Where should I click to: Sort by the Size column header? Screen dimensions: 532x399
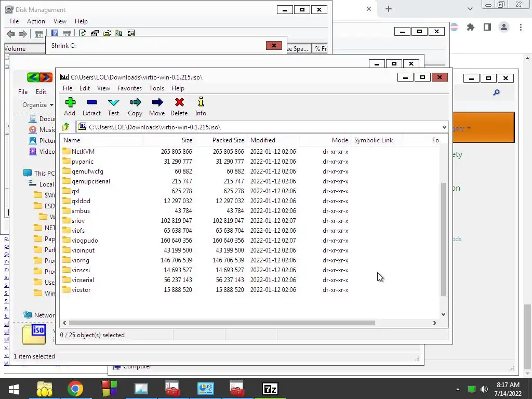click(169, 140)
